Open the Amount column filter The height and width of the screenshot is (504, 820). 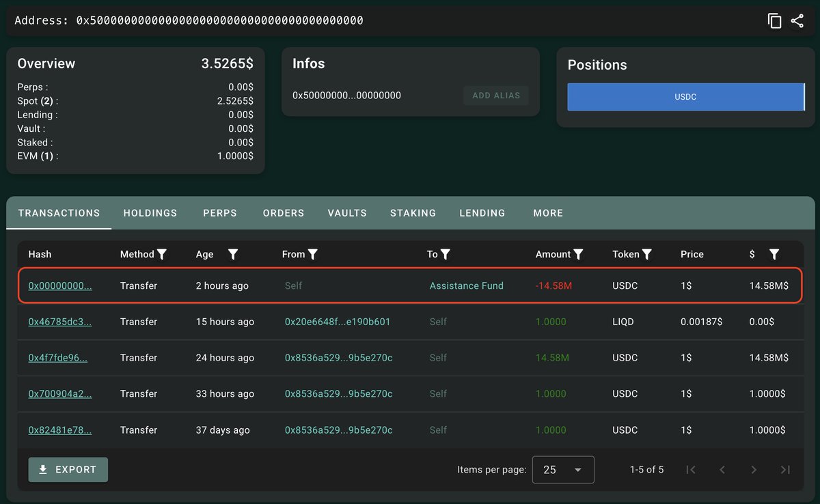[578, 254]
